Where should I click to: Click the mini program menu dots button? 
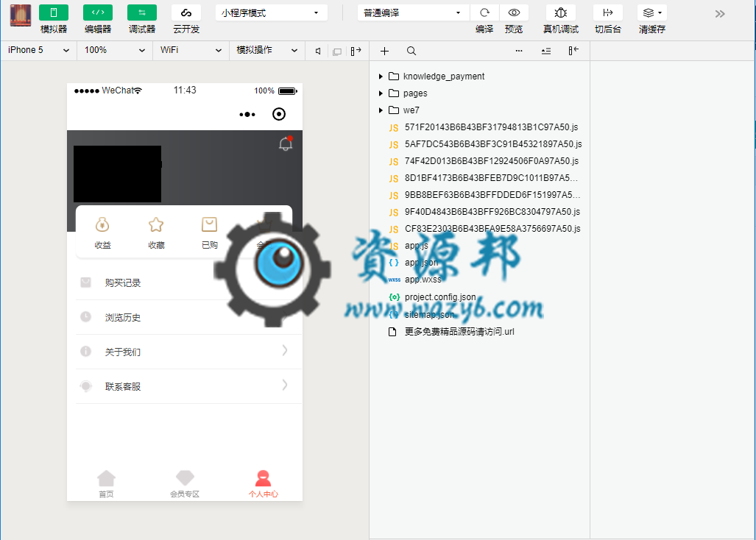[x=247, y=114]
